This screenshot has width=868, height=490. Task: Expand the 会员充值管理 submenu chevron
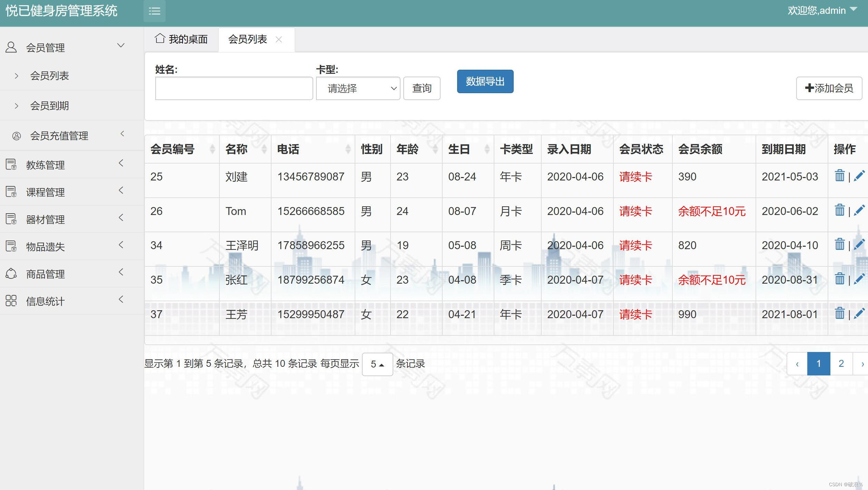(x=122, y=134)
